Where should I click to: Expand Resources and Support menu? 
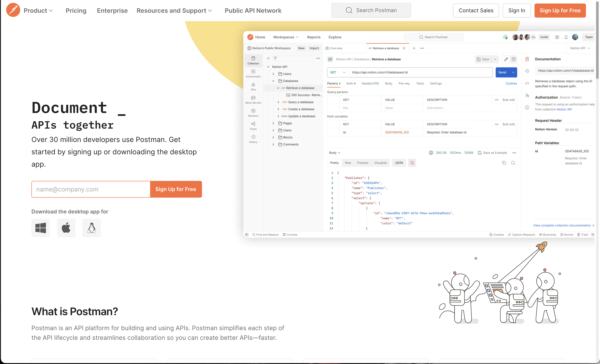pos(174,11)
